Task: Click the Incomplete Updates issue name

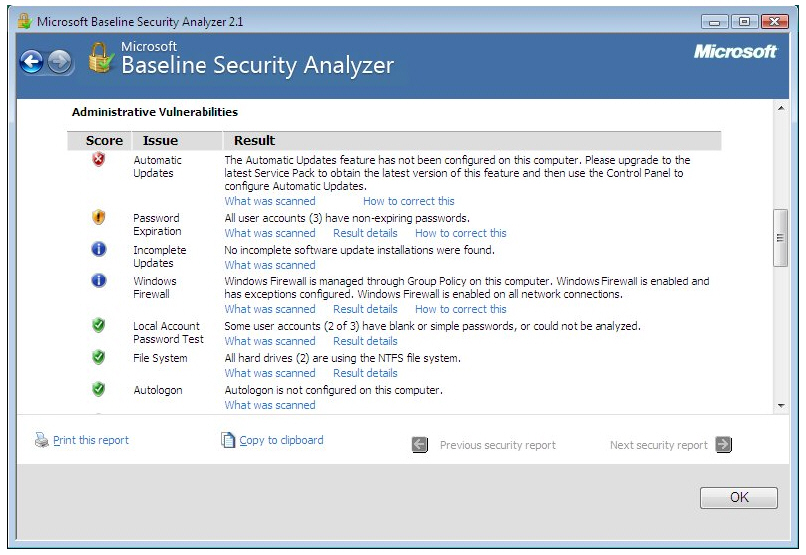Action: click(160, 256)
